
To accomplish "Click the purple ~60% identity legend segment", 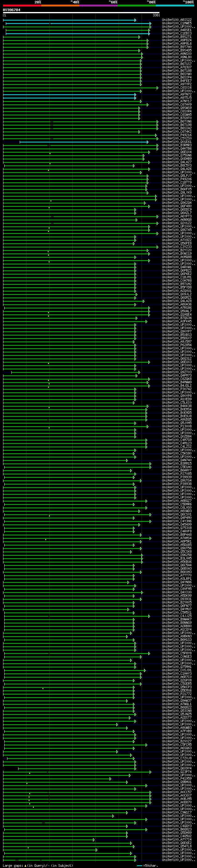I will tap(99, 6).
